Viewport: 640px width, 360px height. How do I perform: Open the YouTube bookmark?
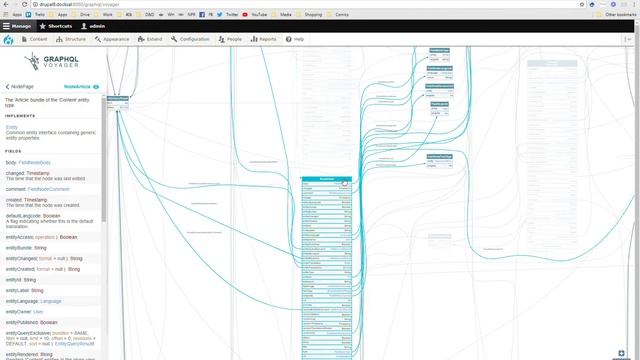point(255,14)
